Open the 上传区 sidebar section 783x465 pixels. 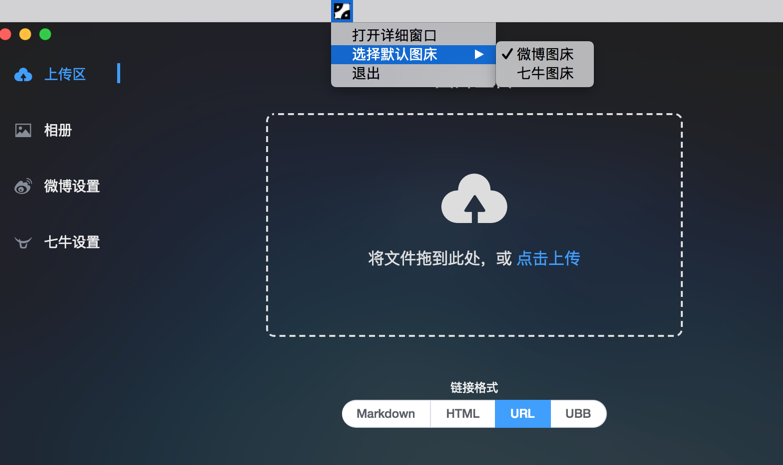point(65,74)
